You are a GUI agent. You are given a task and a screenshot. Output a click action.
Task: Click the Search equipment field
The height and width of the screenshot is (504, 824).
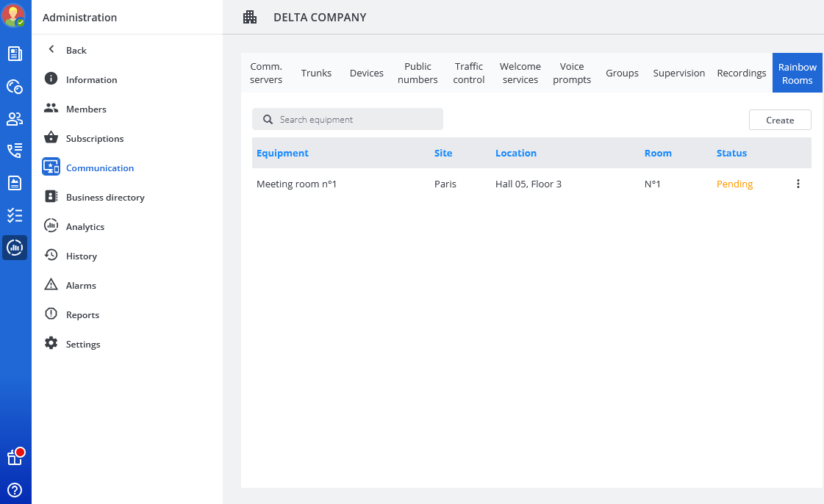348,120
